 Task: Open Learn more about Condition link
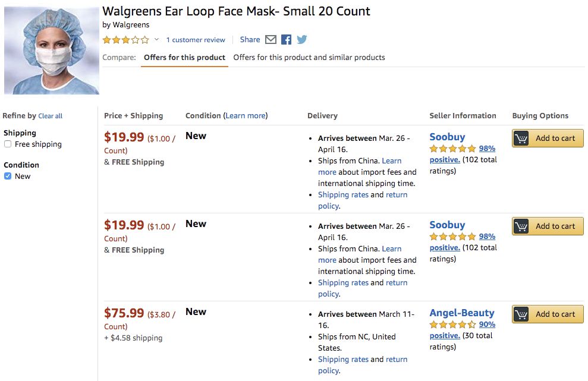point(246,116)
